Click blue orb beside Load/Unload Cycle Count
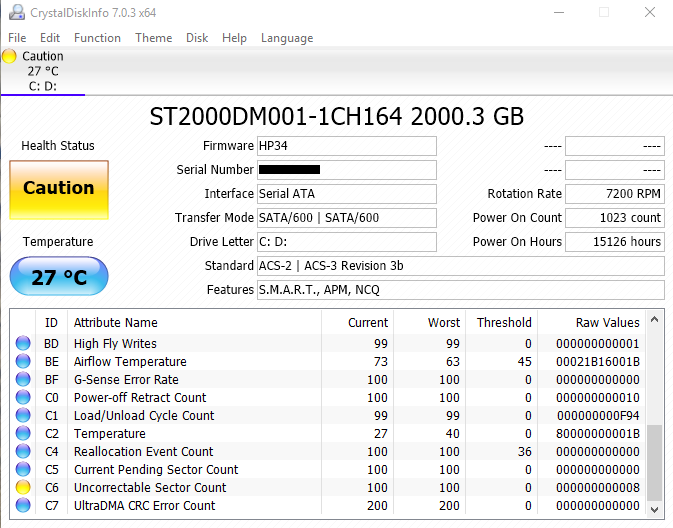673x528 pixels. tap(23, 416)
